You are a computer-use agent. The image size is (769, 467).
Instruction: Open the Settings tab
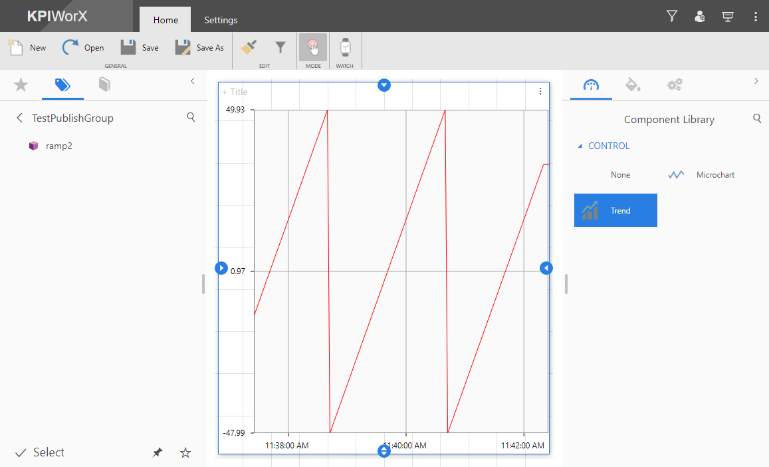tap(220, 20)
